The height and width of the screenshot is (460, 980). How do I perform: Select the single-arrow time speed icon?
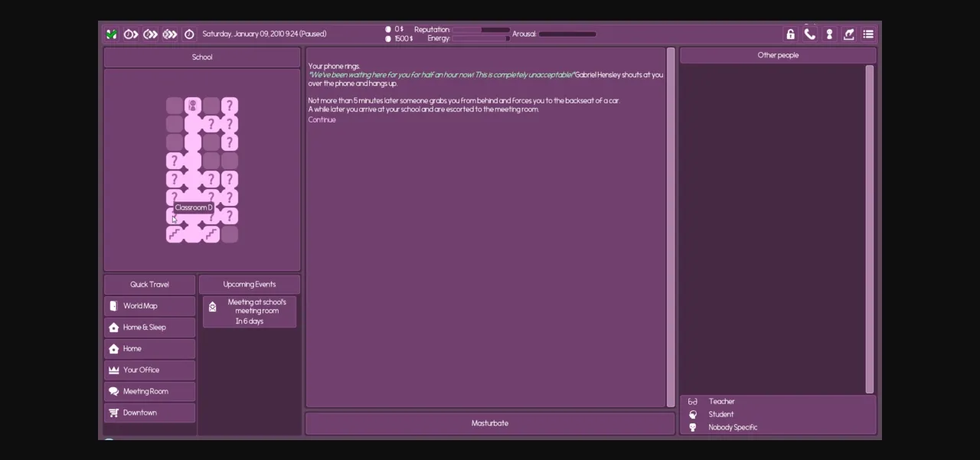pos(130,34)
